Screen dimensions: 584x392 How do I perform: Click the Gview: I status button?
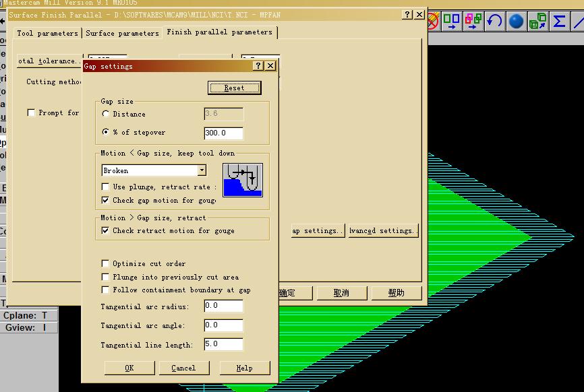point(29,327)
